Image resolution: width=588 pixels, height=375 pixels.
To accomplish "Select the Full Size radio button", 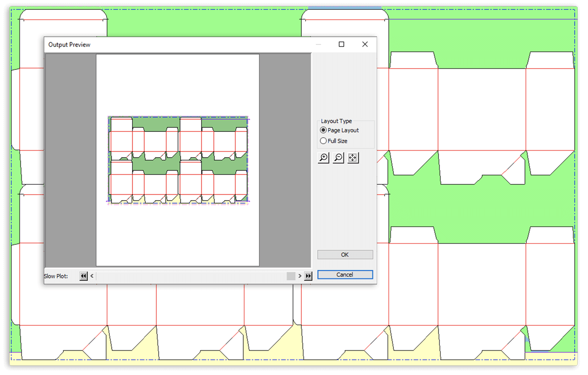I will coord(323,141).
